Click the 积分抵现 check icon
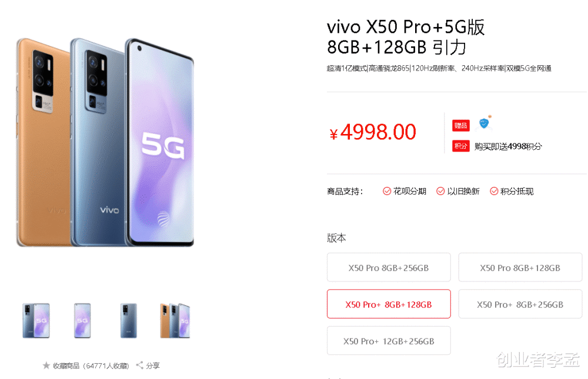 495,191
